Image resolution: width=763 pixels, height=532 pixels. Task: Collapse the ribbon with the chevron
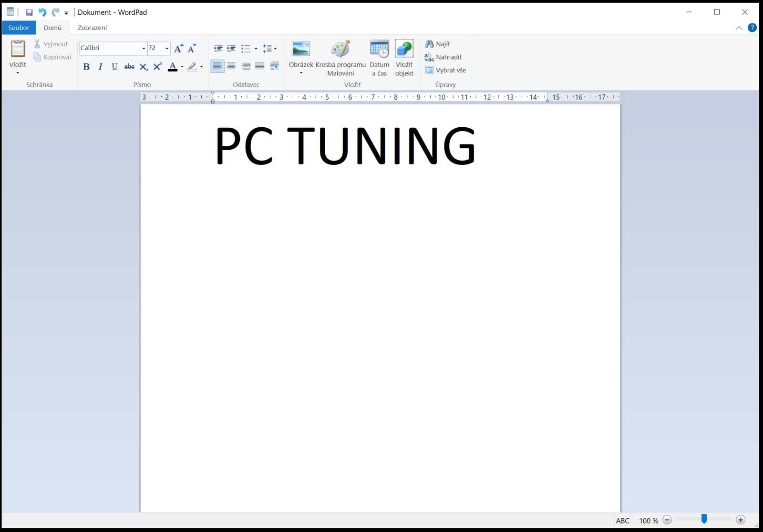coord(739,28)
